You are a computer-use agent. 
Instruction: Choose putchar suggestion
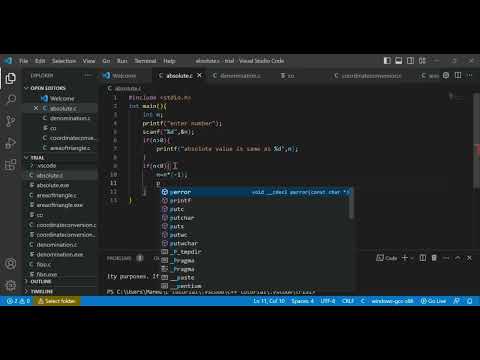click(x=256, y=218)
